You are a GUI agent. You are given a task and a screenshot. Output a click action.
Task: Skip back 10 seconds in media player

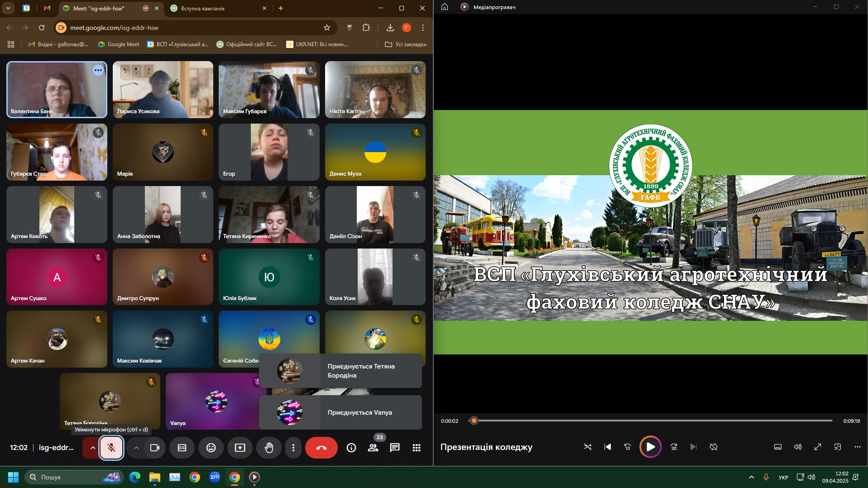coord(628,447)
